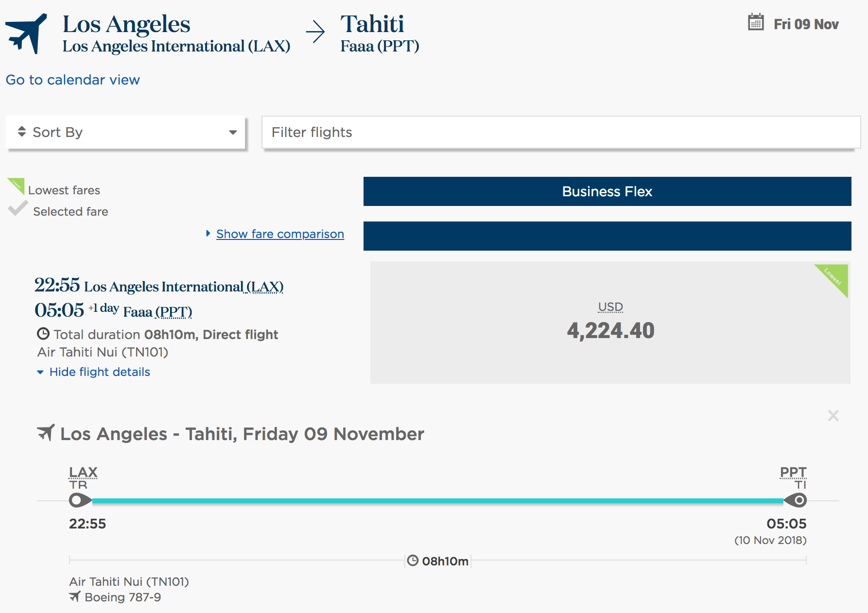Click the large airplane icon beside Los Angeles
The height and width of the screenshot is (613, 868).
26,33
